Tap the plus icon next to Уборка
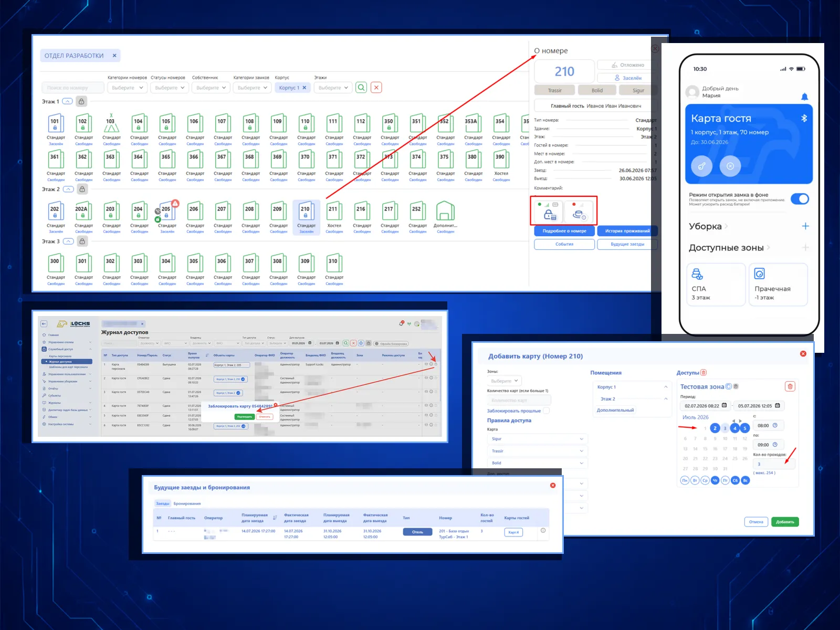 pyautogui.click(x=805, y=226)
